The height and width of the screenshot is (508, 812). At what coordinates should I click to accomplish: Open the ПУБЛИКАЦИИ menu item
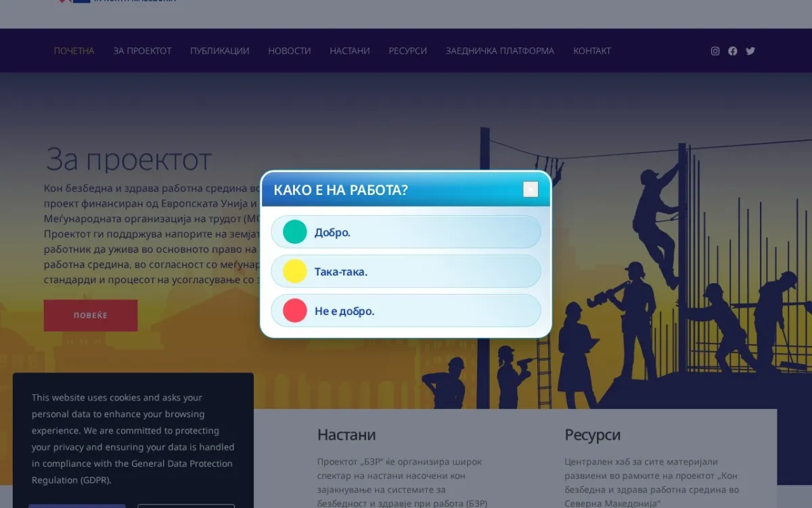(220, 51)
